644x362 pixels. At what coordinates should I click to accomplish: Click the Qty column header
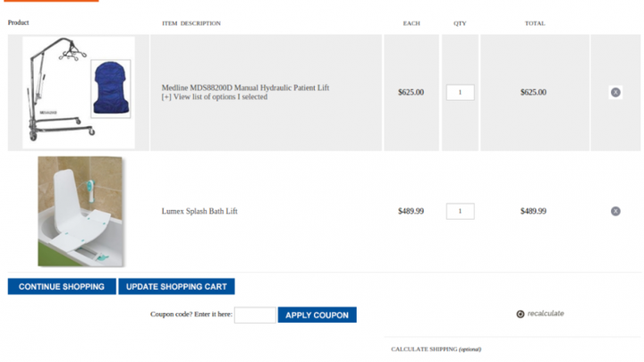460,23
